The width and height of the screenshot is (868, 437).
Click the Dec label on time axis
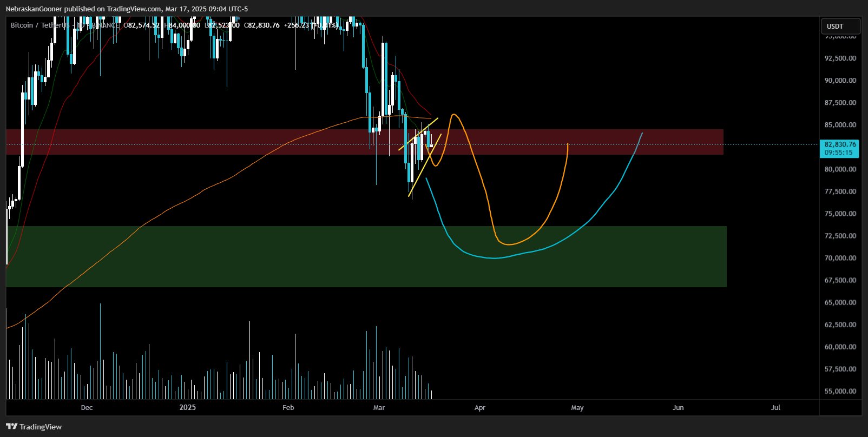pos(87,407)
